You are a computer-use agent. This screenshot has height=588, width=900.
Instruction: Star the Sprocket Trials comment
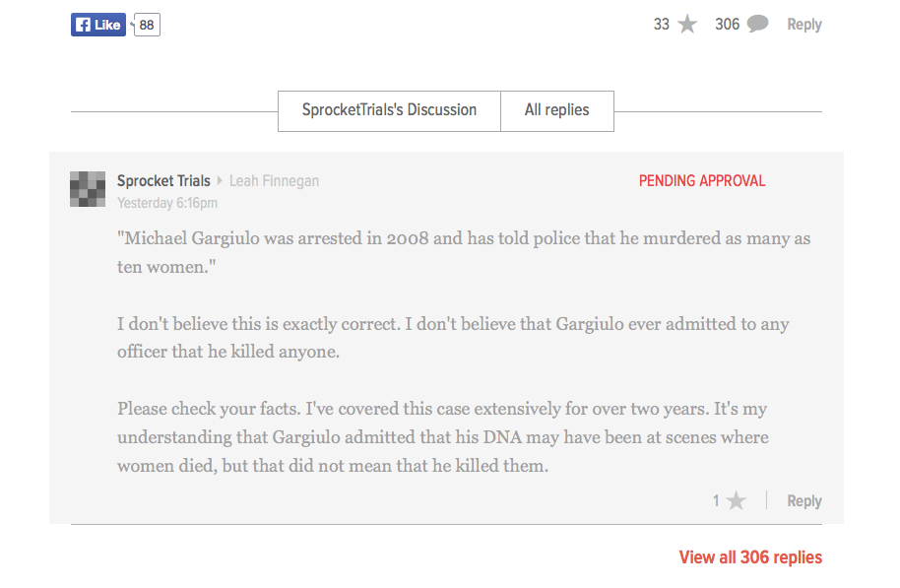(736, 500)
